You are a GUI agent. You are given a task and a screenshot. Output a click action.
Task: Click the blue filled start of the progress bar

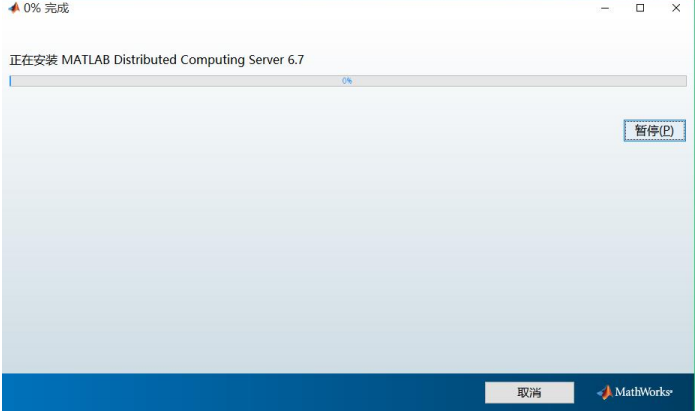10,81
